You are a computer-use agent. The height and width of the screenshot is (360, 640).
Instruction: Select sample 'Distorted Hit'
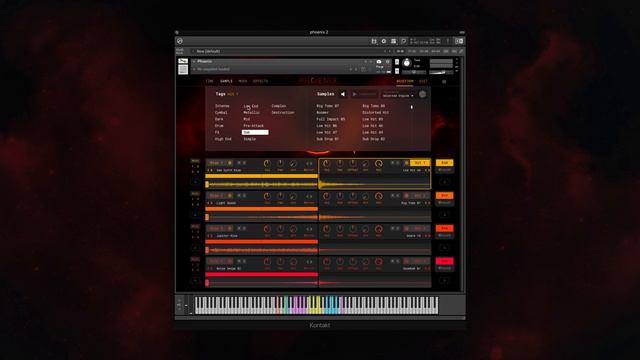[x=376, y=113]
